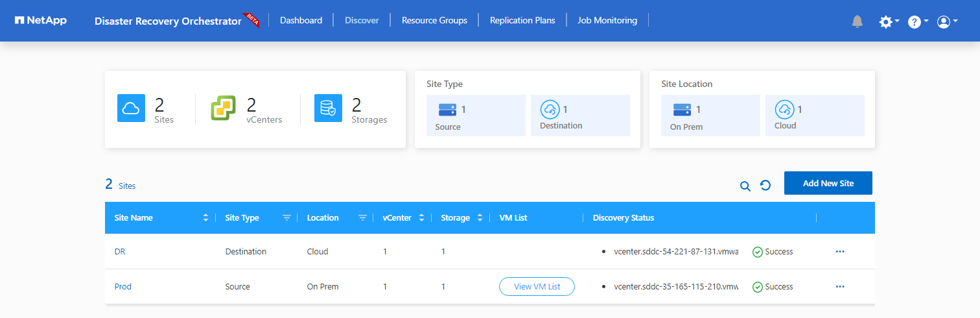980x318 pixels.
Task: Click the blue cloud Sites icon
Action: point(131,108)
